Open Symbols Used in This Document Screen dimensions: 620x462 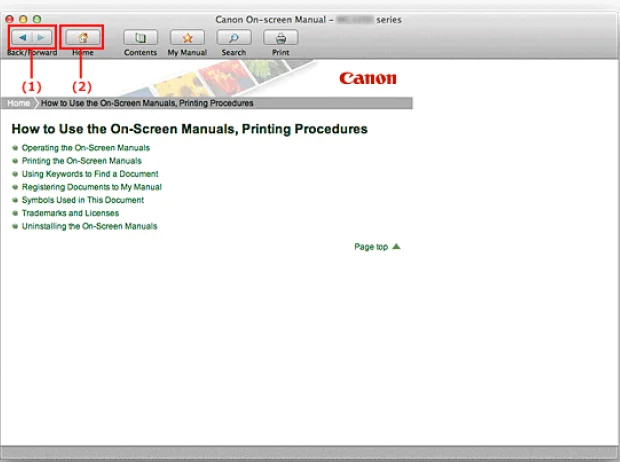point(83,200)
